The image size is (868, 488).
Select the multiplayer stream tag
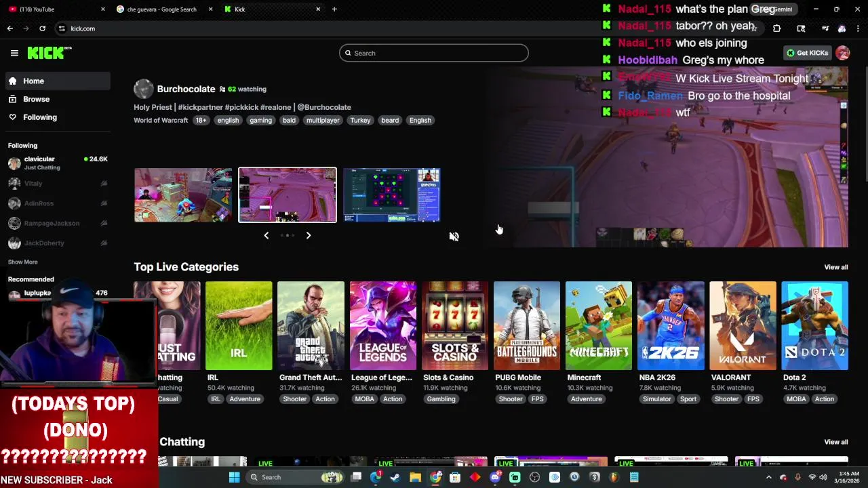coord(323,120)
